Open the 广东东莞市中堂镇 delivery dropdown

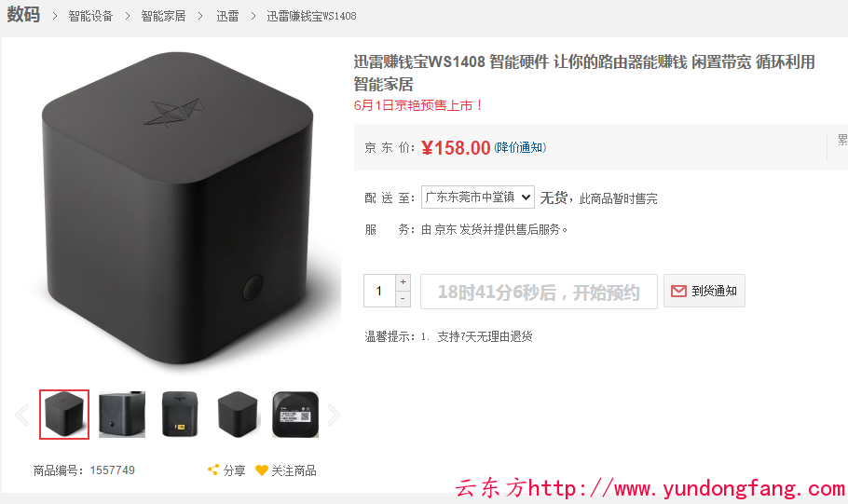[x=478, y=197]
